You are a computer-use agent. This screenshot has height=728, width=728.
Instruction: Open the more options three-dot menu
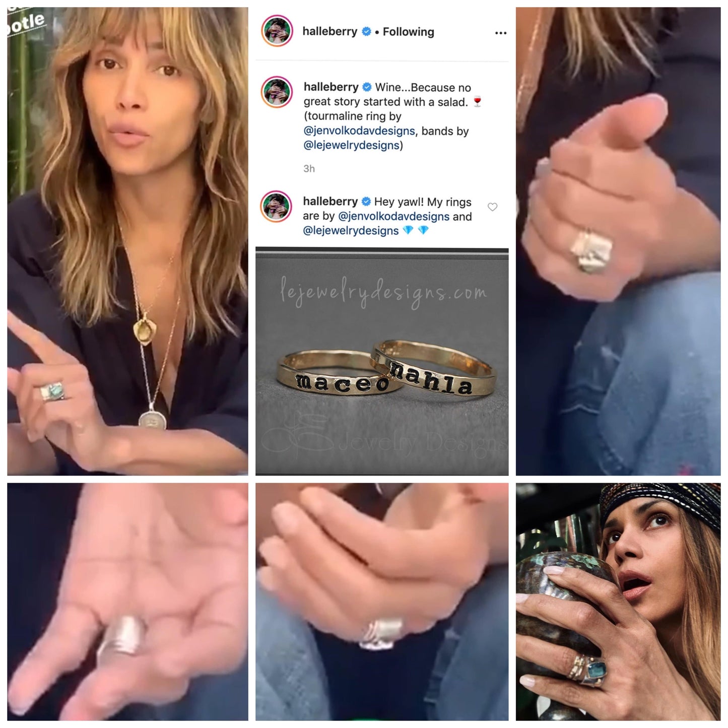(500, 33)
